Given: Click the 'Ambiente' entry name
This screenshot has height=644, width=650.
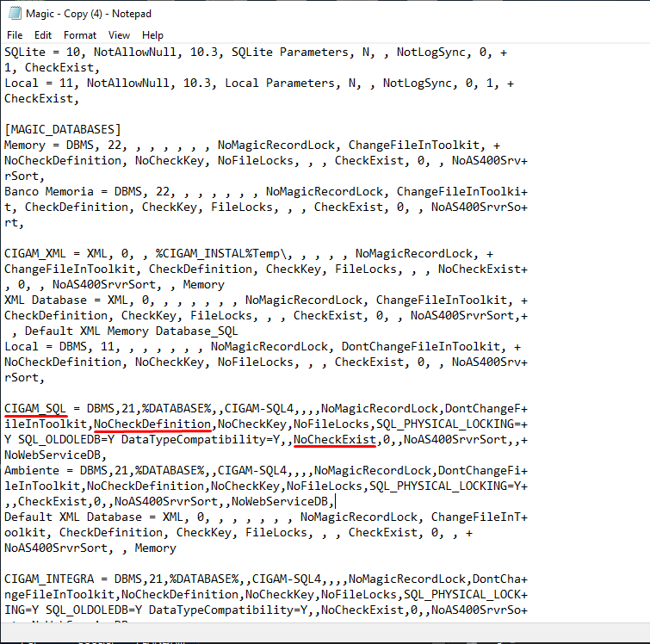Looking at the screenshot, I should tap(32, 470).
